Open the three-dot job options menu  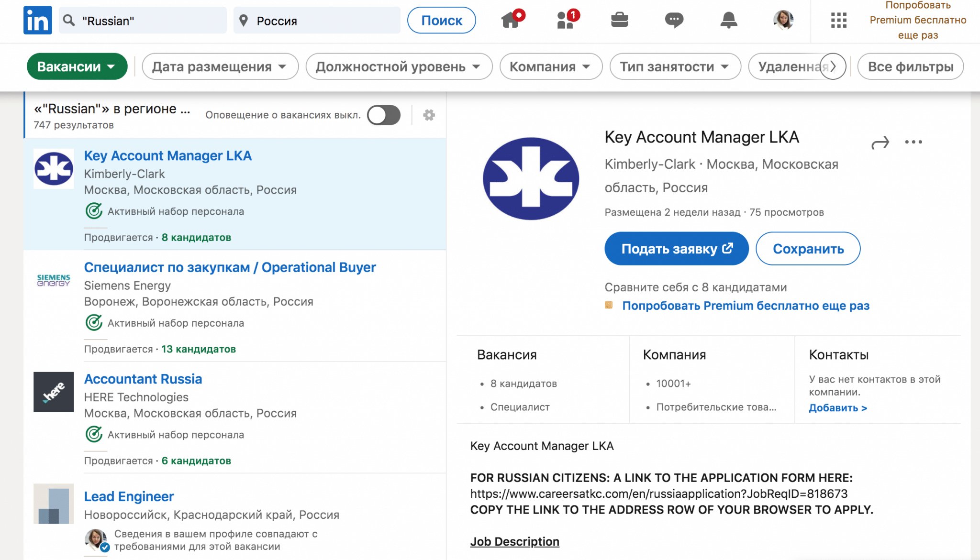(x=913, y=142)
